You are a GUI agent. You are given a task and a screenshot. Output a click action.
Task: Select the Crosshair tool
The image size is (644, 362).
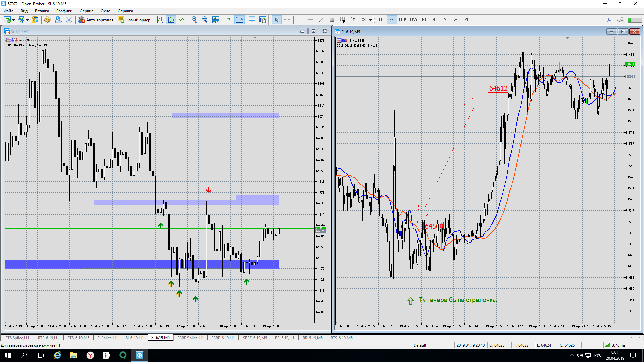tap(287, 20)
